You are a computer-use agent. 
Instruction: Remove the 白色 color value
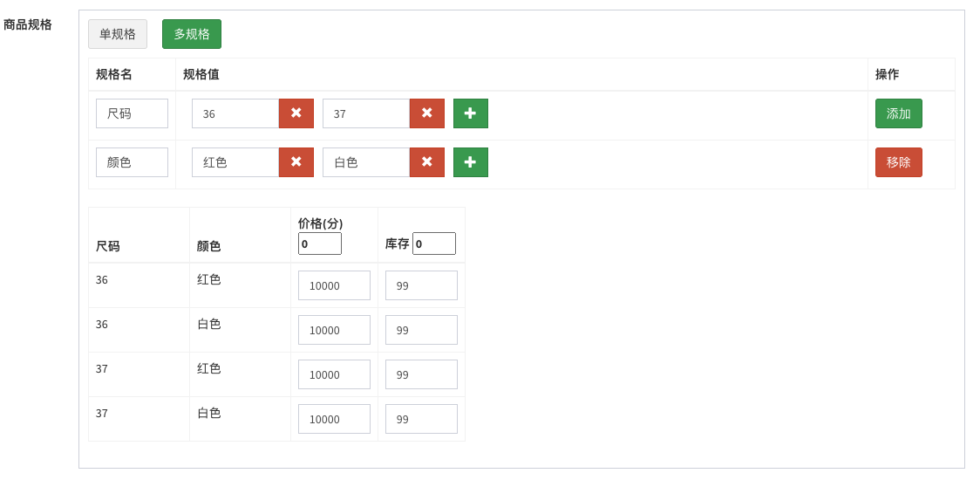pos(427,162)
